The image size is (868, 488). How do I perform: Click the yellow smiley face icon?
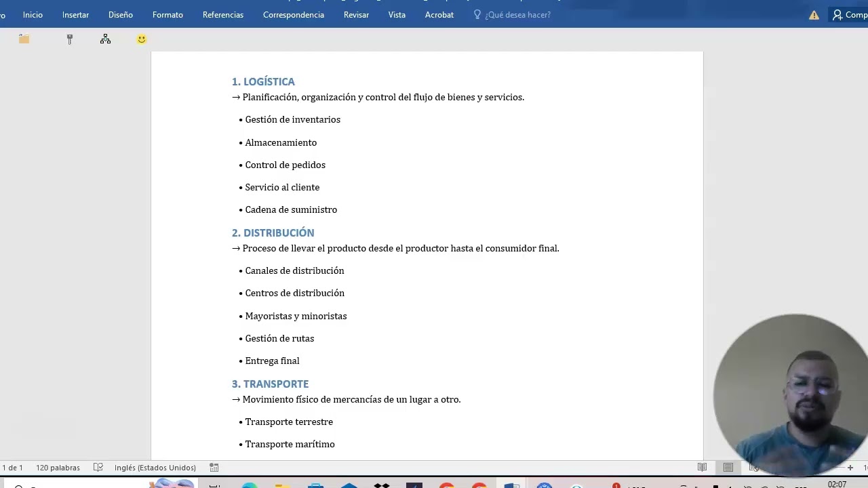(x=141, y=39)
